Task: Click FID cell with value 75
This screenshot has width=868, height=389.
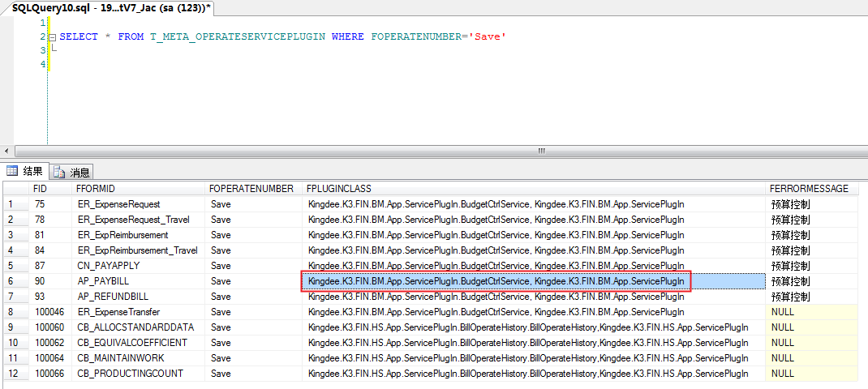Action: [51, 204]
